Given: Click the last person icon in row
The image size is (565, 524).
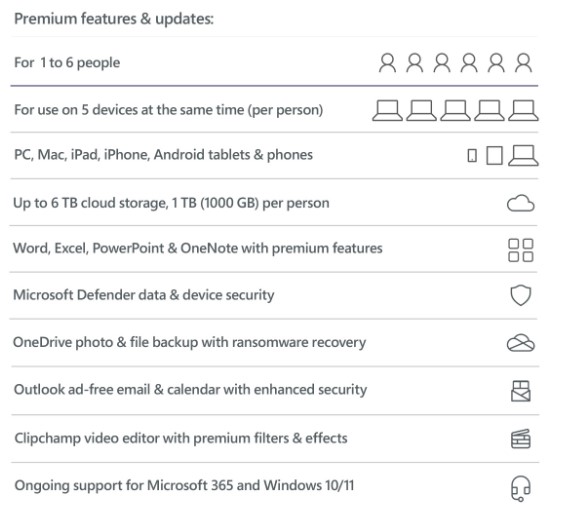Looking at the screenshot, I should click(524, 63).
